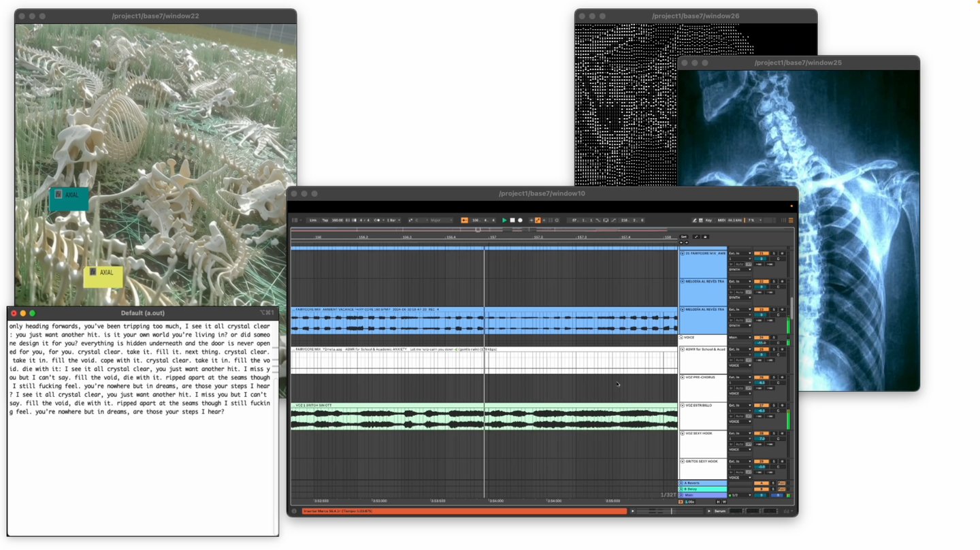Fold the ASMR for School & Acad track
980x550 pixels.
click(x=683, y=349)
